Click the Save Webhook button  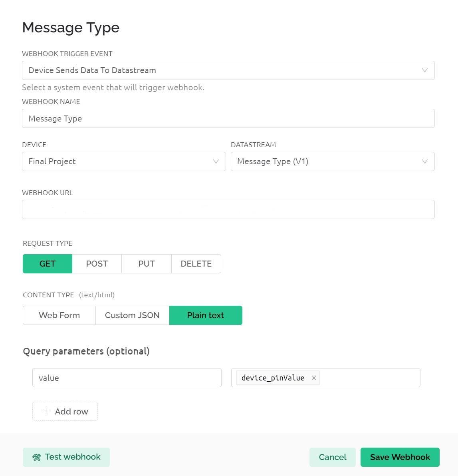pyautogui.click(x=400, y=457)
